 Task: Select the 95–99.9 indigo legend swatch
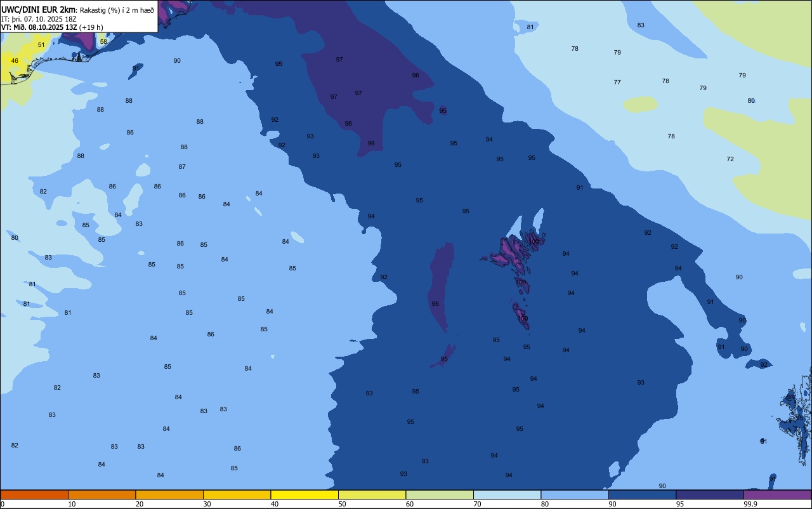pos(710,494)
